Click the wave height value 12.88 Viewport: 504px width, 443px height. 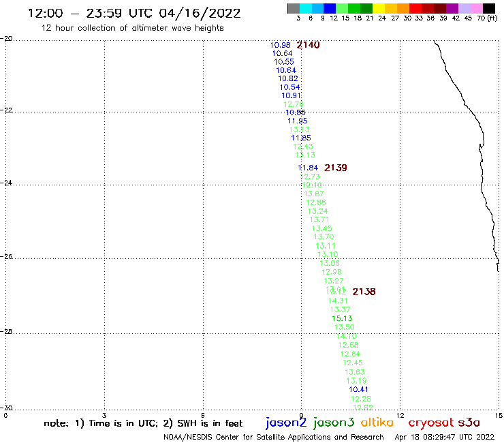[x=316, y=202]
